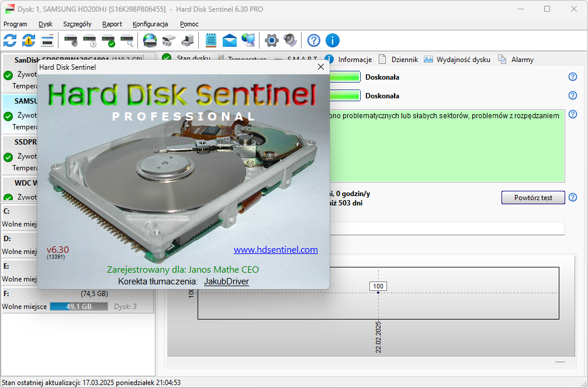The height and width of the screenshot is (388, 588).
Task: Click the Powtórz test button
Action: pyautogui.click(x=533, y=198)
